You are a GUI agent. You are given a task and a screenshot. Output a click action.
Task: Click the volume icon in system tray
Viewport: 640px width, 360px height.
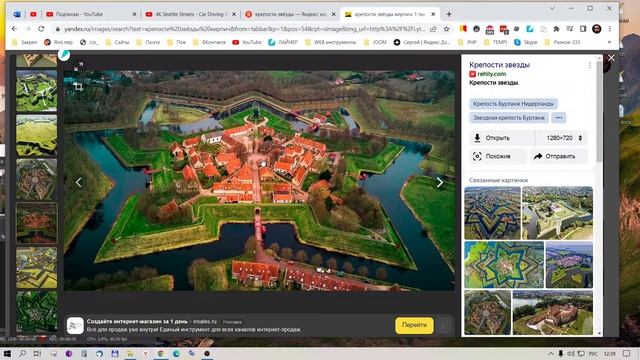coord(571,353)
